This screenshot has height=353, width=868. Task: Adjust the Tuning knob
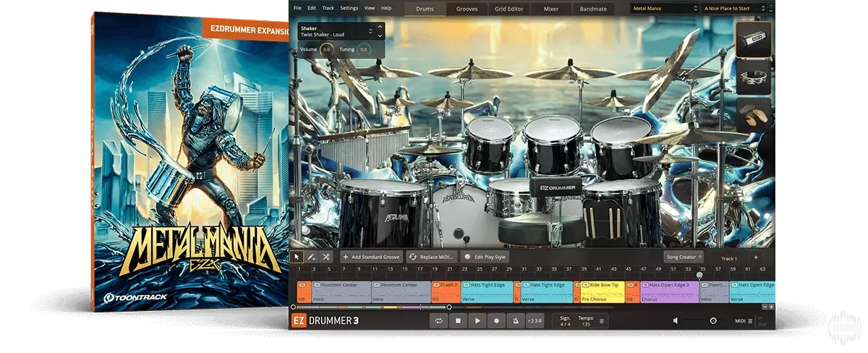point(363,49)
